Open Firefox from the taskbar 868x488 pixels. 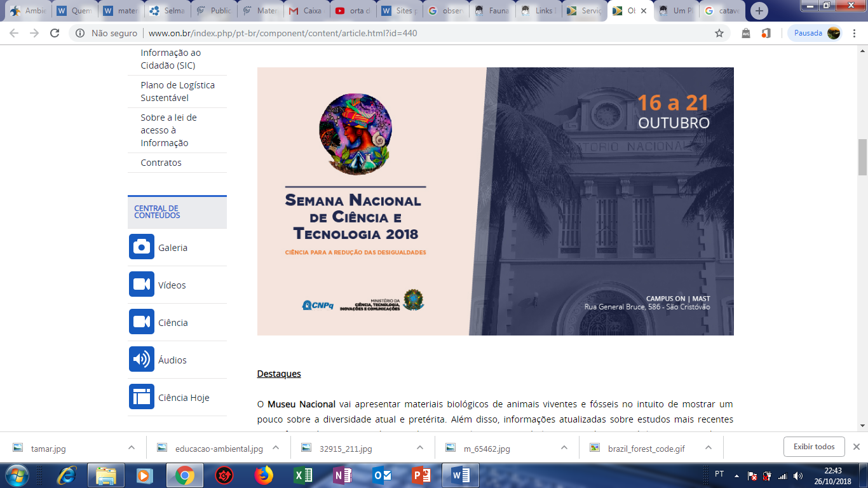(x=262, y=475)
